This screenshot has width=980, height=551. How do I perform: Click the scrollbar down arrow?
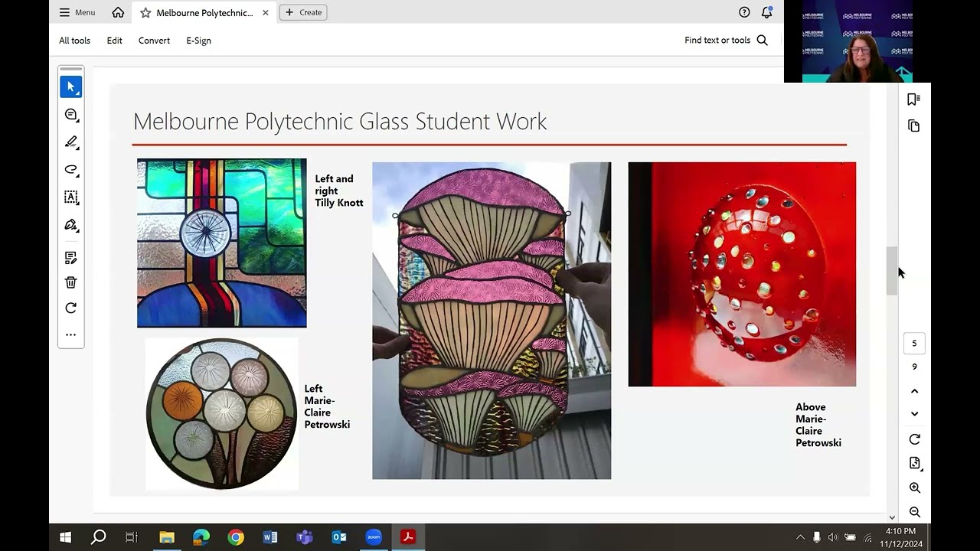[x=891, y=518]
